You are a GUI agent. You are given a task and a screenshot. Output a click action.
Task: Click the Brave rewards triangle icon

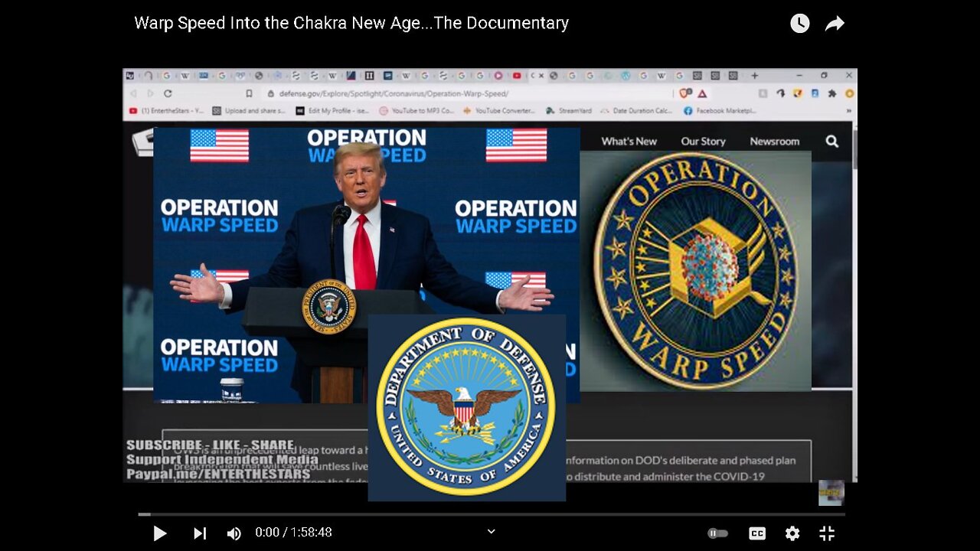pos(701,93)
